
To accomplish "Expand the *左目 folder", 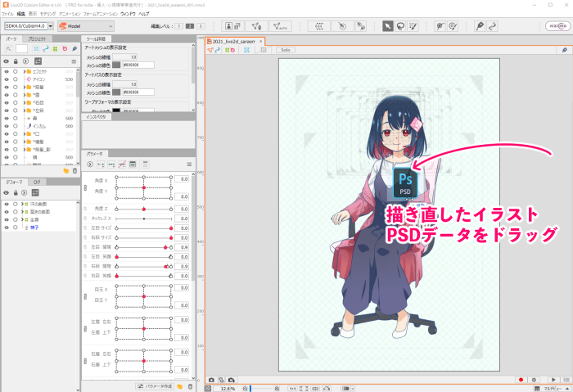I will (25, 110).
